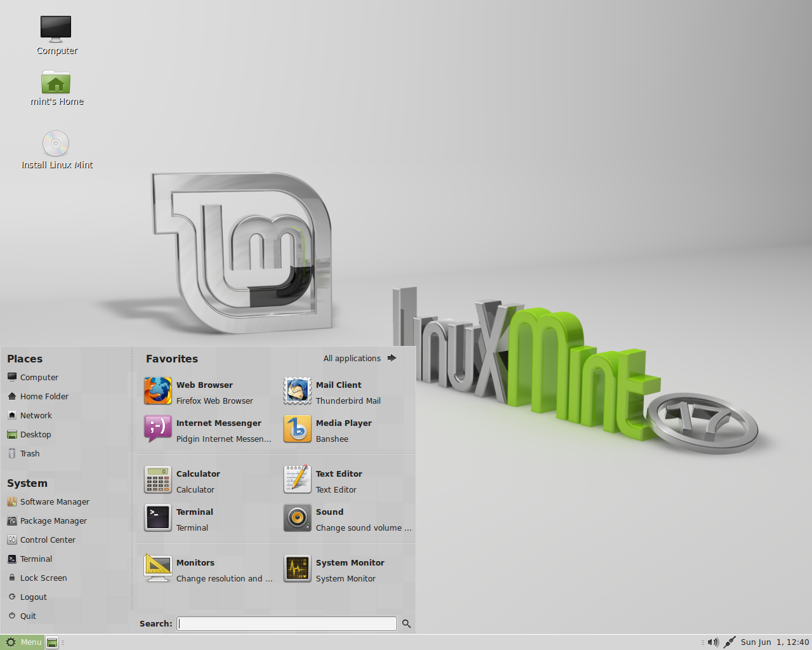Click the Computer desktop icon
Viewport: 812px width, 650px height.
pyautogui.click(x=56, y=35)
